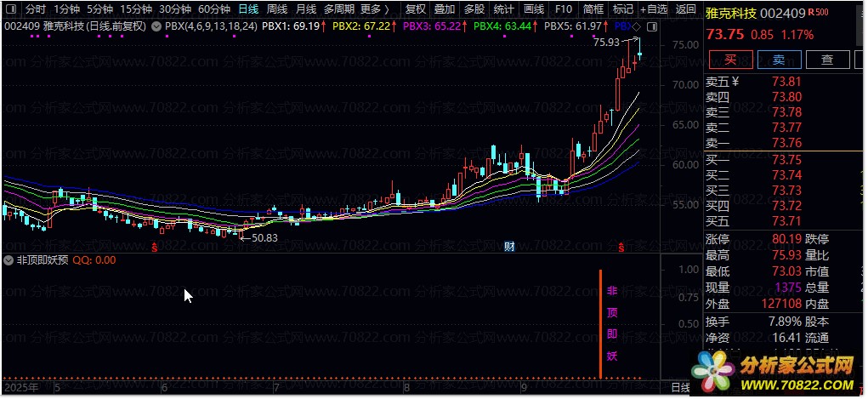
Task: Expand 非顶即妖预 sub-indicator dropdown arrow
Action: click(9, 260)
